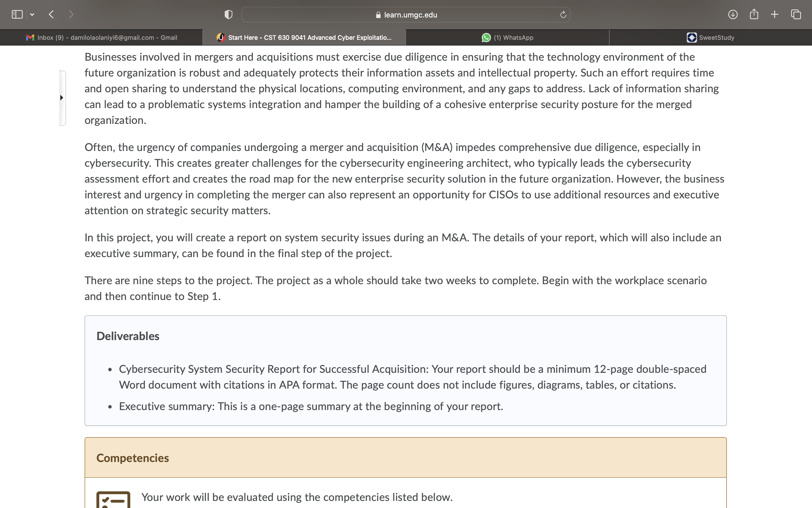Go forward to the next page
This screenshot has width=812, height=508.
click(71, 14)
